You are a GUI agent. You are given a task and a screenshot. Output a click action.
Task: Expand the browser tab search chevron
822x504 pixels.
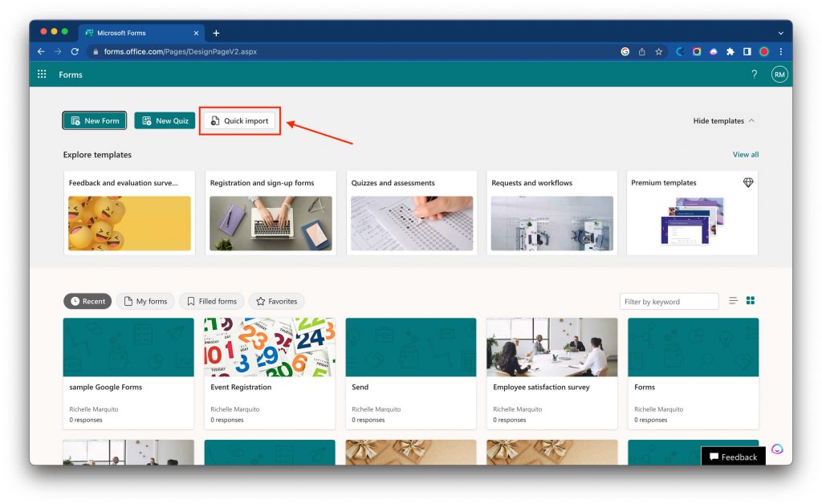pyautogui.click(x=780, y=32)
